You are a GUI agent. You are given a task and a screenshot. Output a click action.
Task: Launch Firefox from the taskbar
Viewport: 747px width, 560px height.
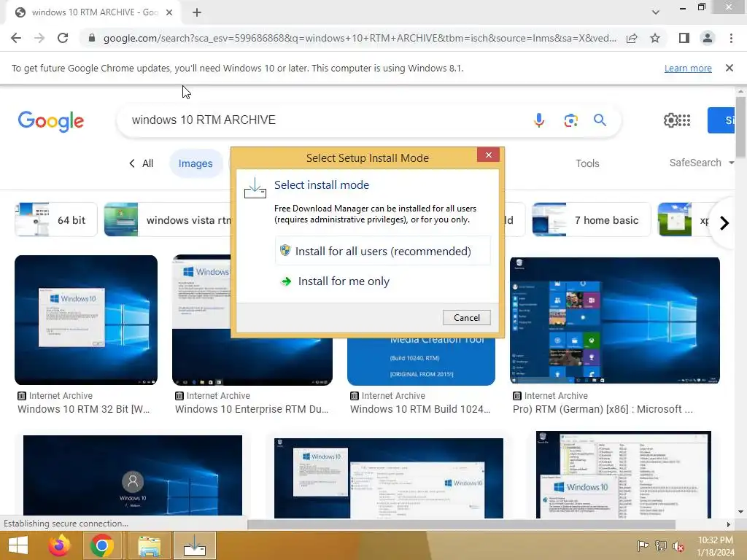(59, 545)
